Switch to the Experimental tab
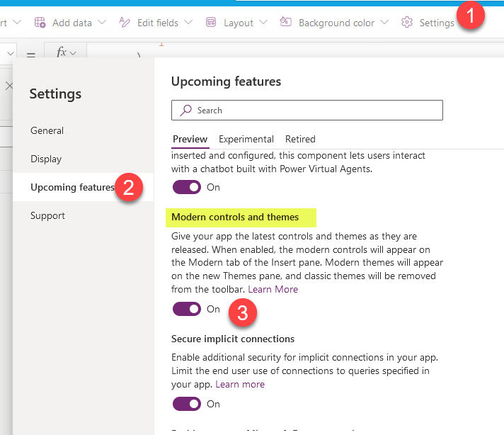This screenshot has width=504, height=435. (x=246, y=139)
